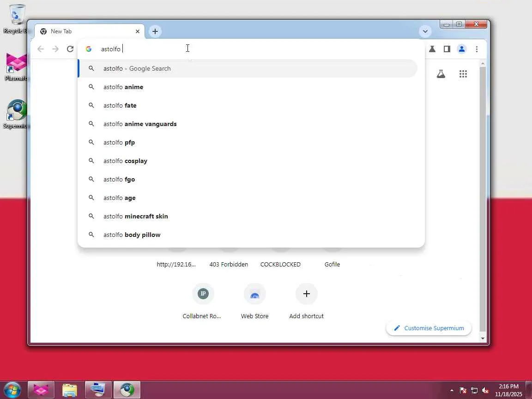Image resolution: width=532 pixels, height=399 pixels.
Task: Open a new tab with the plus button
Action: 155,31
